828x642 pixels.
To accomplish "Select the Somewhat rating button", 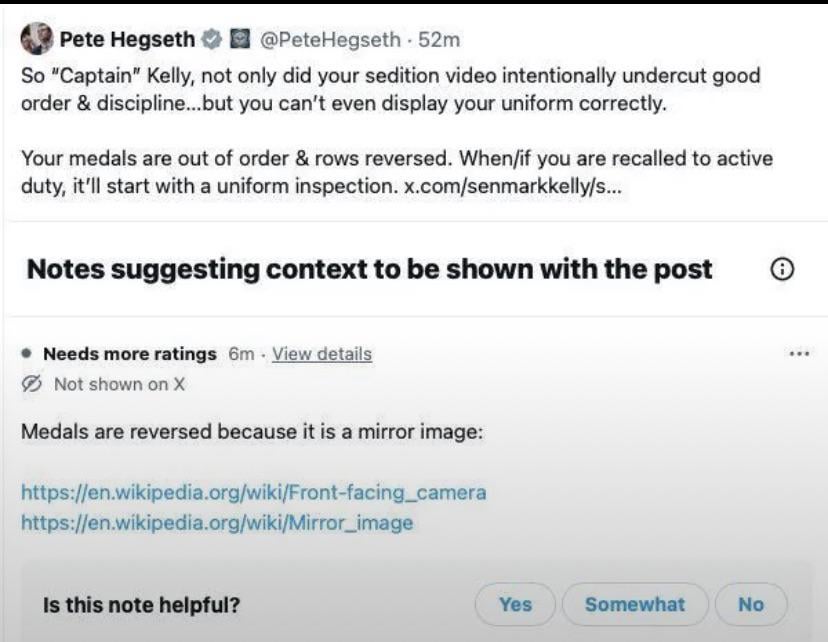I will pos(635,604).
